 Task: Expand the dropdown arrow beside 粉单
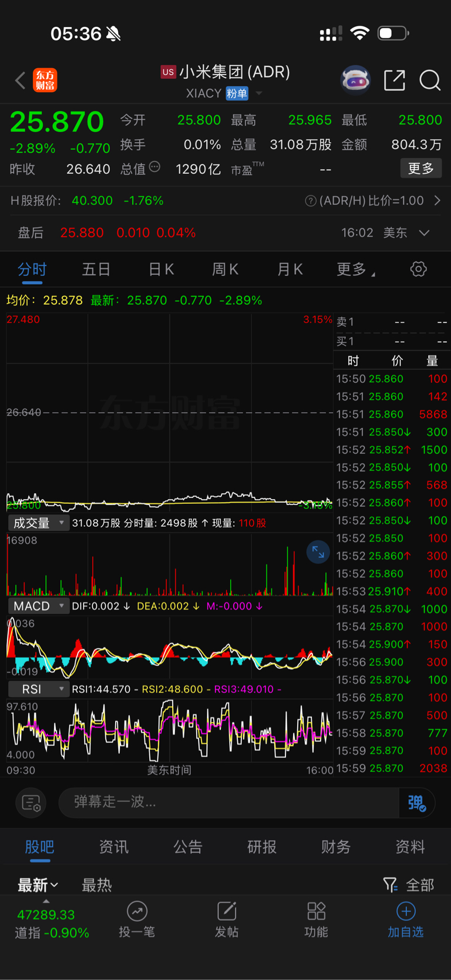click(x=259, y=93)
